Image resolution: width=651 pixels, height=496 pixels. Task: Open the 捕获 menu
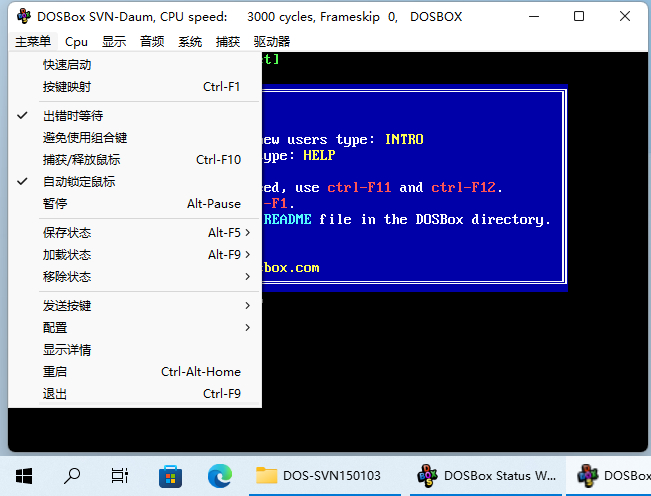[x=228, y=42]
